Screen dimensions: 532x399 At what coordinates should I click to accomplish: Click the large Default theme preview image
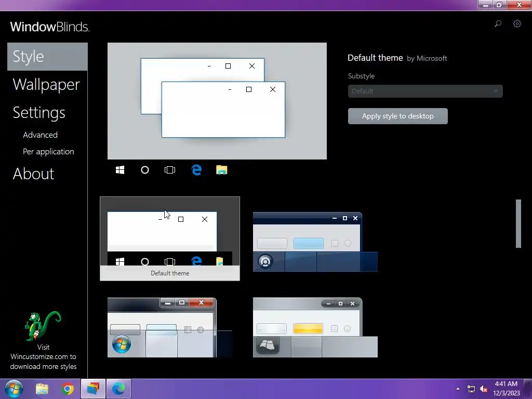(x=217, y=101)
